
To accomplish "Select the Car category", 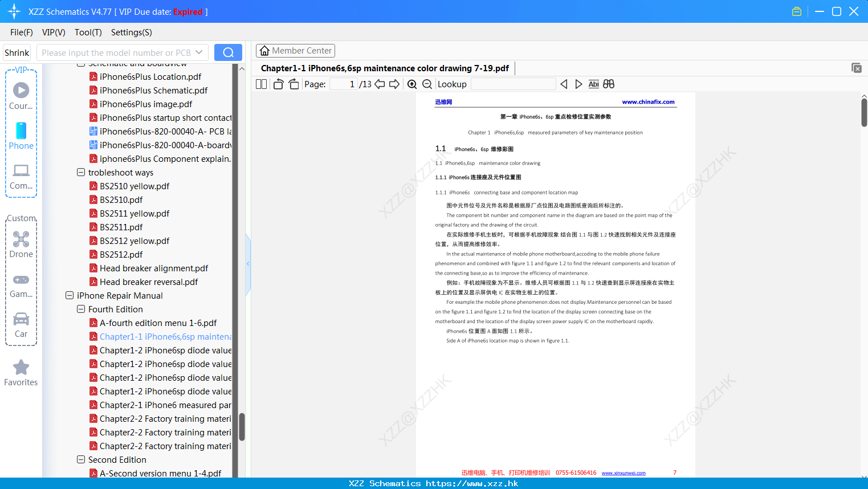I will coord(21,325).
